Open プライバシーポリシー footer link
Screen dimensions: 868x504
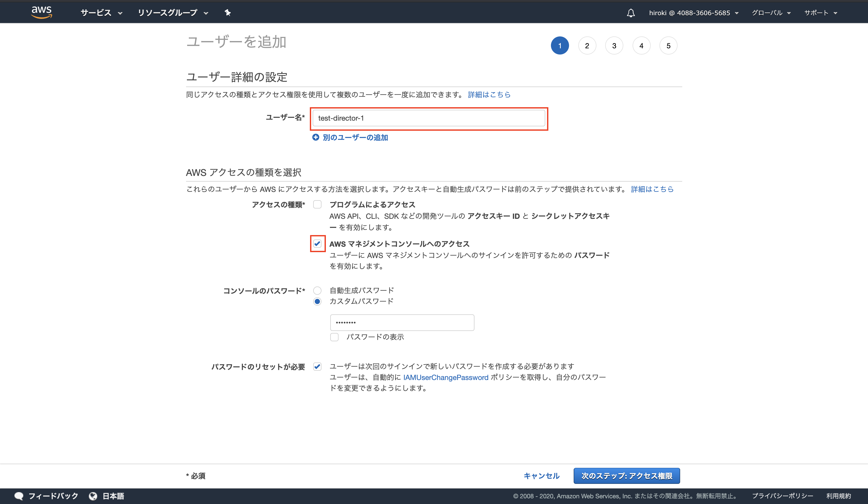[x=782, y=496]
